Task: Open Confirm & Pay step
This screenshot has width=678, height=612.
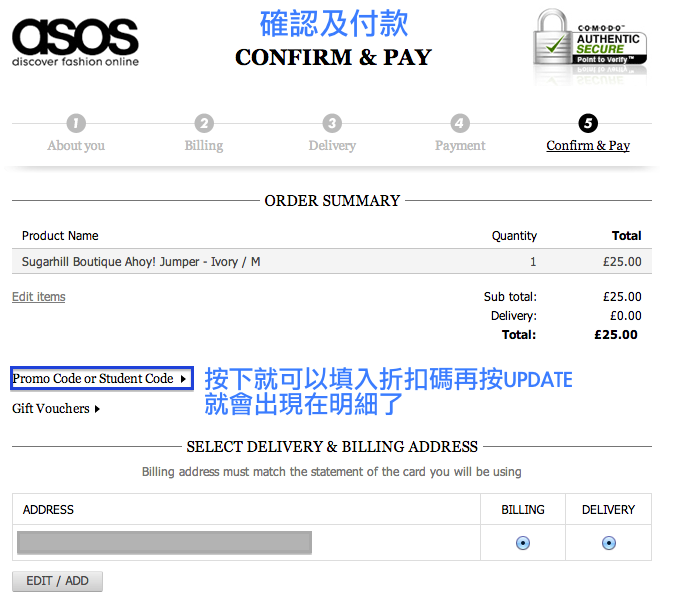Action: pyautogui.click(x=588, y=146)
